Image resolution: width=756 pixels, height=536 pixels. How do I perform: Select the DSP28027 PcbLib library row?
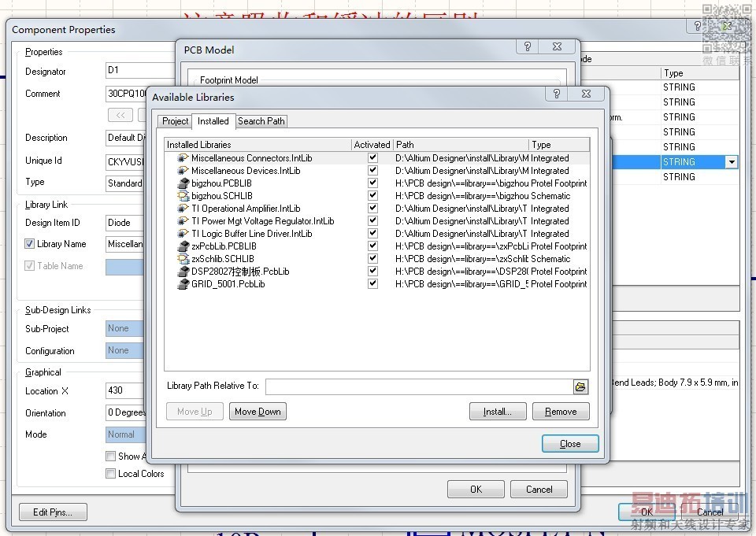click(377, 272)
